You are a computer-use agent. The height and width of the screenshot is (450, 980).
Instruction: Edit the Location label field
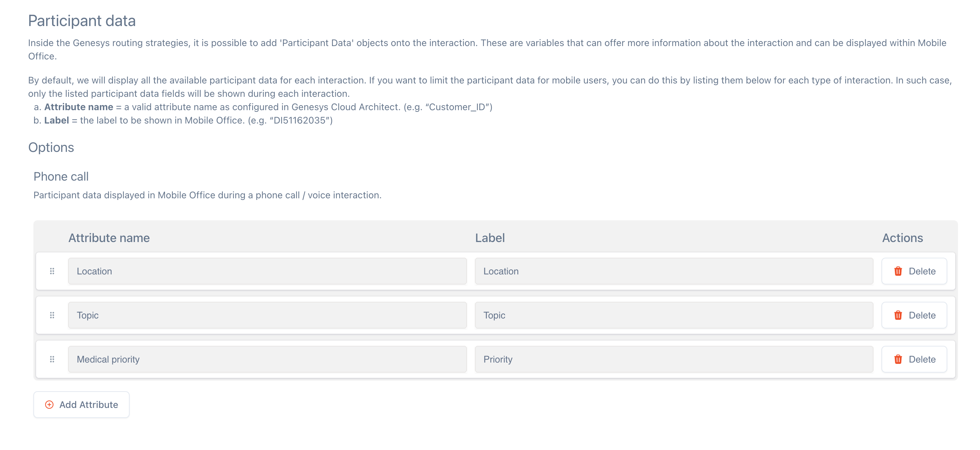pyautogui.click(x=674, y=271)
